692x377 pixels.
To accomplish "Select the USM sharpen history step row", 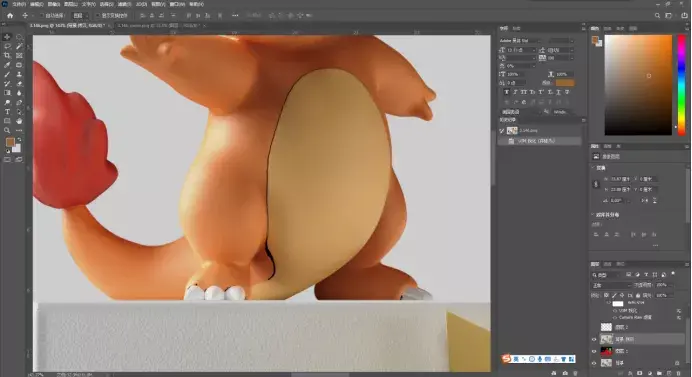I will pos(539,141).
